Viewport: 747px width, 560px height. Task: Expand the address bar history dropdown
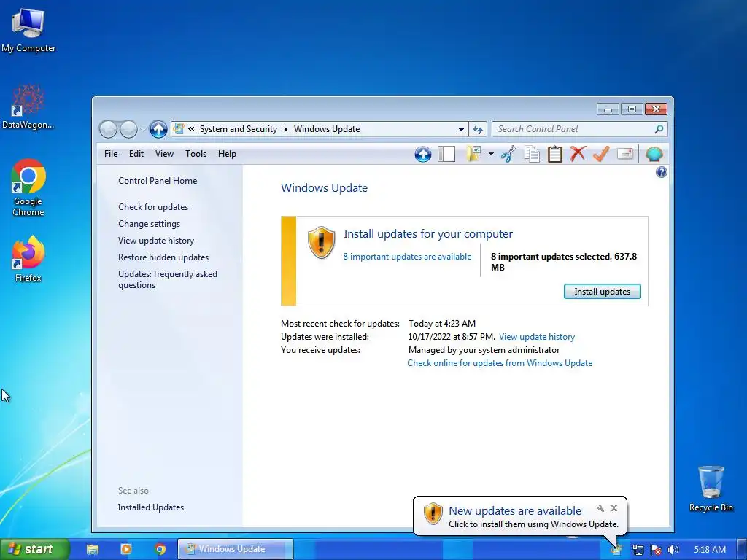coord(461,129)
